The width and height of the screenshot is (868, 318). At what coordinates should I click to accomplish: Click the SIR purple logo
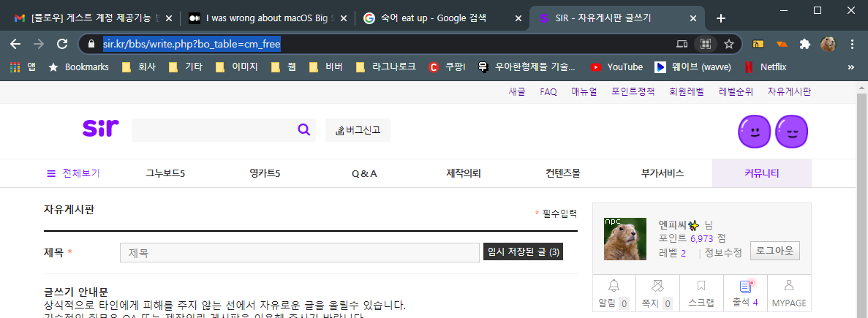click(x=99, y=129)
